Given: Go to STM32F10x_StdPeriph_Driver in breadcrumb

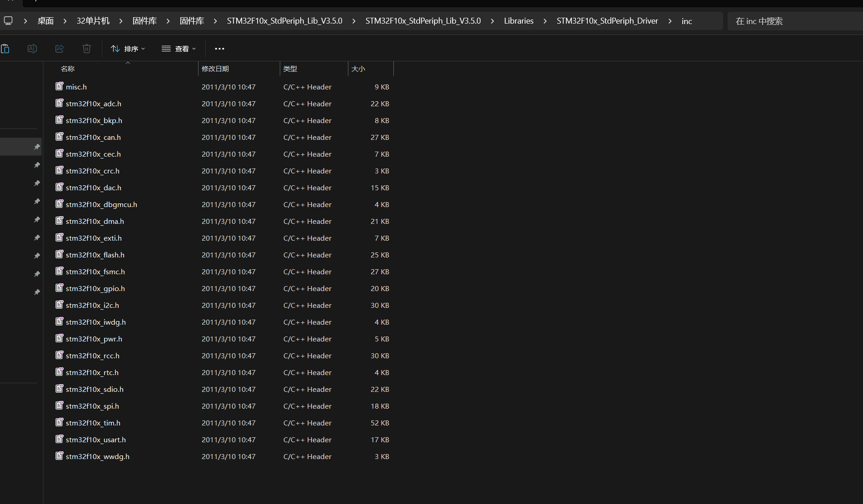Looking at the screenshot, I should pyautogui.click(x=607, y=21).
